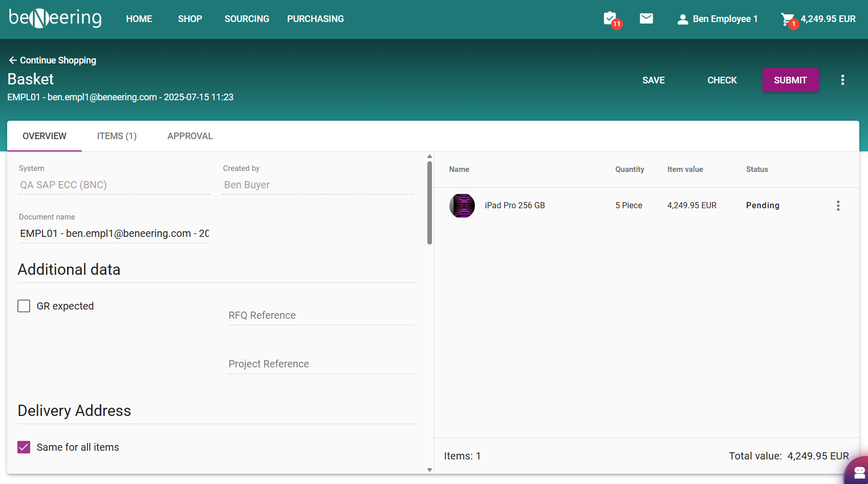Click the RFQ Reference input field
Viewport: 868px width, 484px height.
[x=320, y=315]
